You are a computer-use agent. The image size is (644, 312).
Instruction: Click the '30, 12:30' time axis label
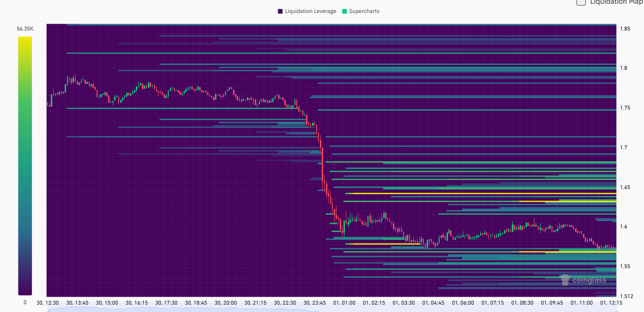click(x=48, y=303)
